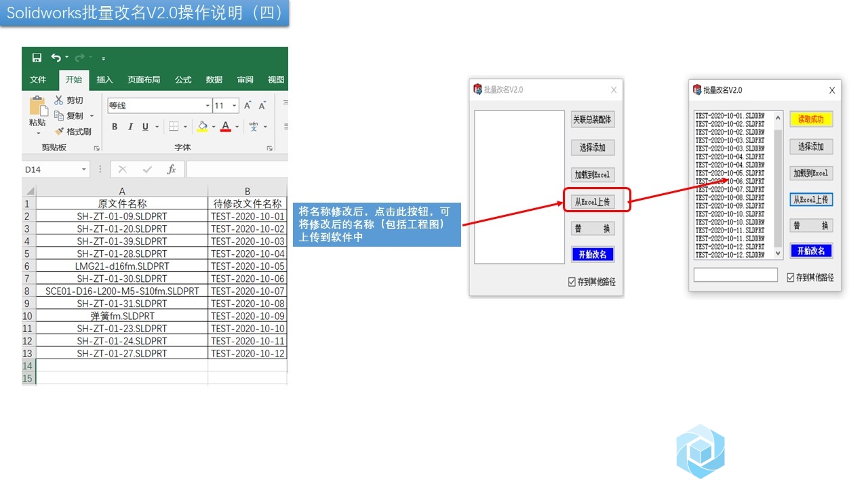The height and width of the screenshot is (488, 868).
Task: Toggle Bold formatting
Action: pos(115,127)
